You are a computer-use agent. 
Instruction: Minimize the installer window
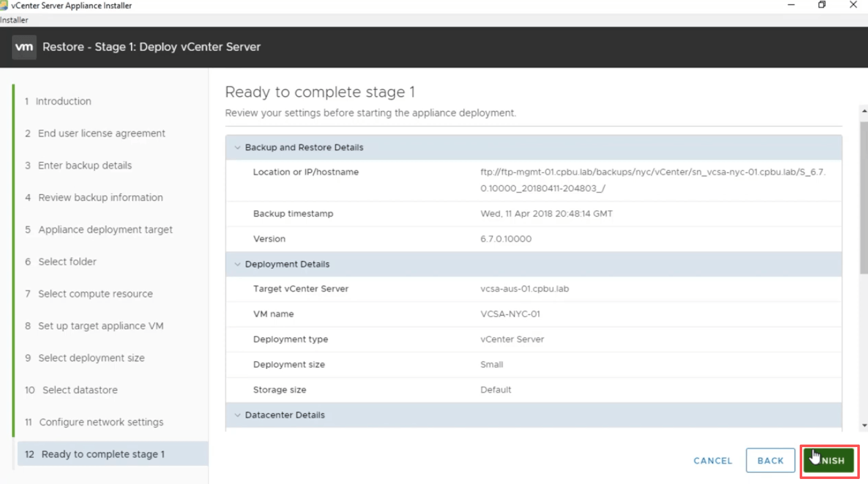point(792,6)
